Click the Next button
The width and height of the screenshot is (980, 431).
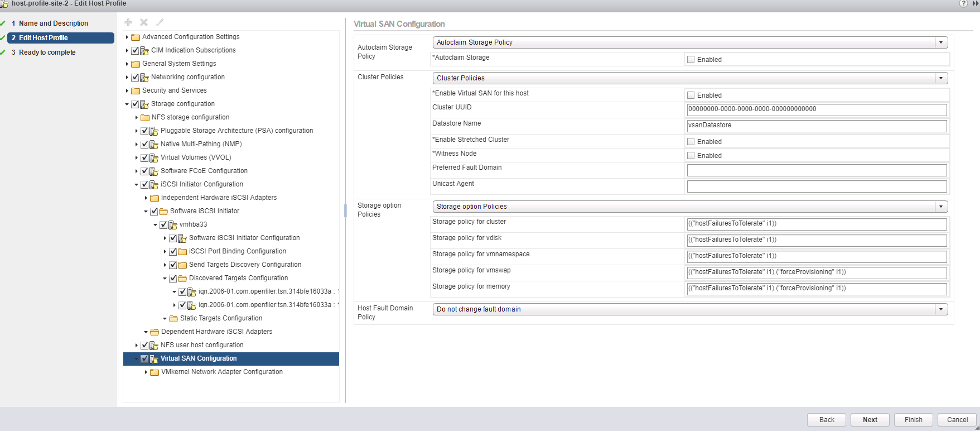pyautogui.click(x=870, y=420)
